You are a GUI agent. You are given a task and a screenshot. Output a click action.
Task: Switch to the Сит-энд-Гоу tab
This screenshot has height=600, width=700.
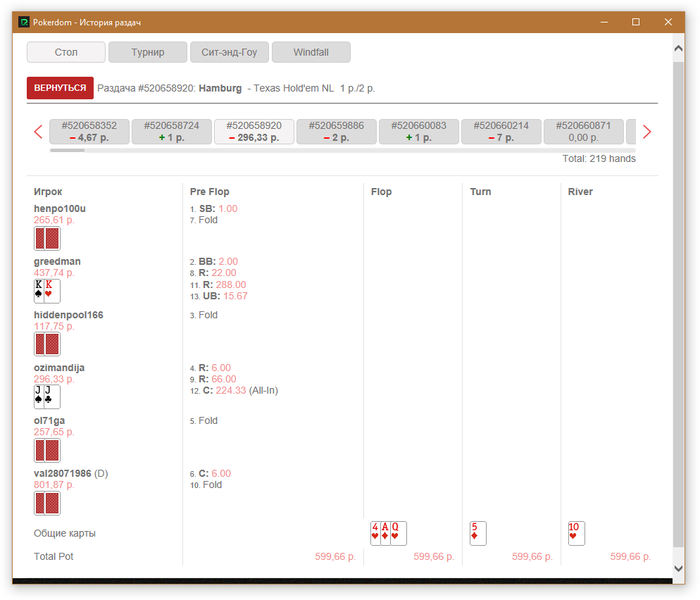pyautogui.click(x=229, y=52)
